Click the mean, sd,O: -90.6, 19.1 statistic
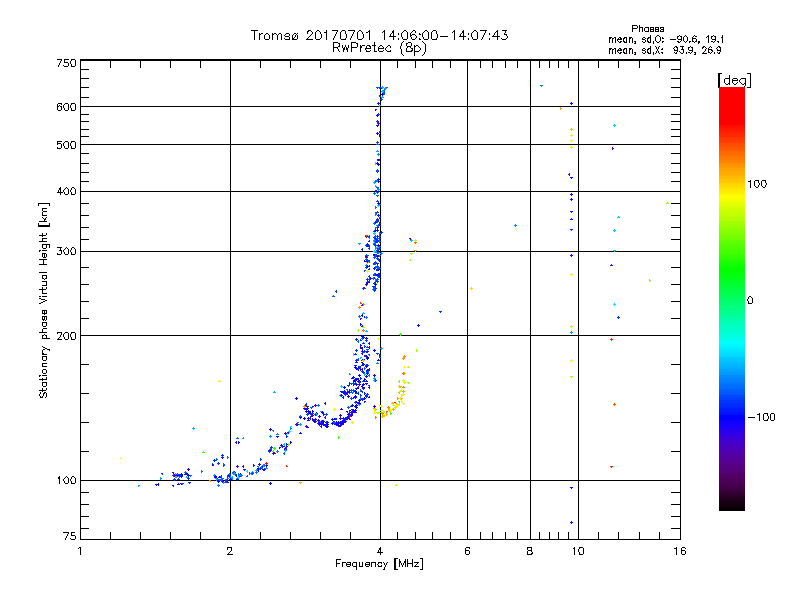This screenshot has height=600, width=800. tap(665, 39)
